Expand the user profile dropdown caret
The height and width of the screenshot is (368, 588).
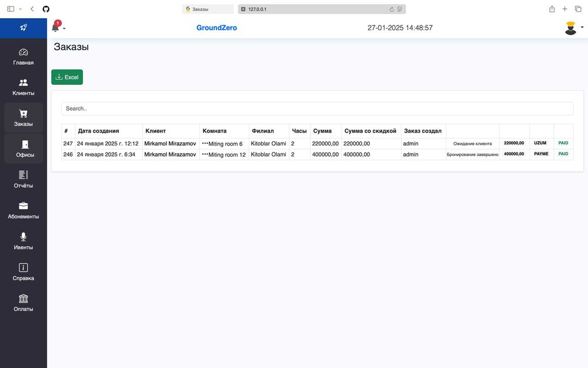[582, 27]
